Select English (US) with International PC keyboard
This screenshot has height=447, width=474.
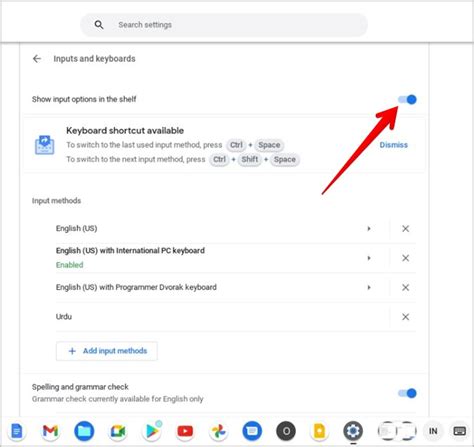[130, 251]
